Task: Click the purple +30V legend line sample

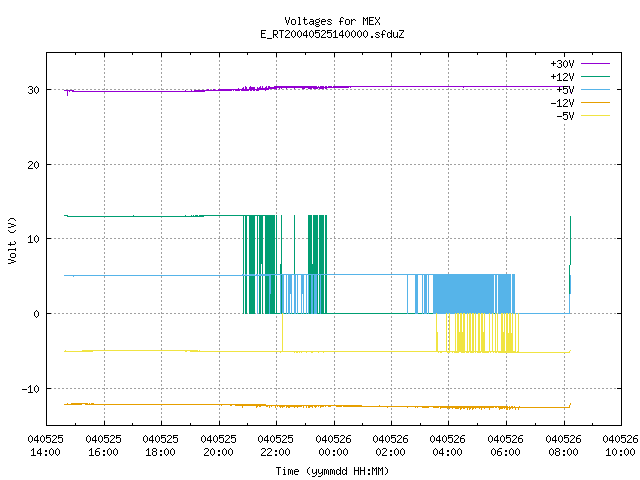Action: 595,64
